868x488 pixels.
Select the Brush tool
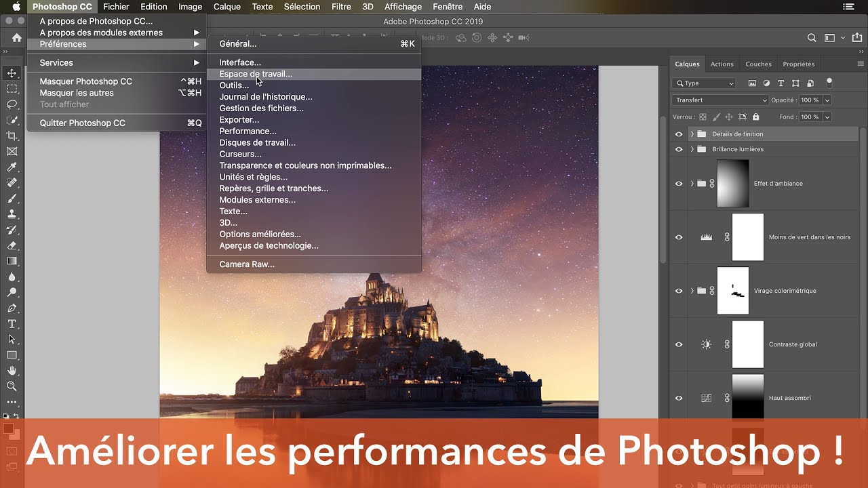pos(12,199)
